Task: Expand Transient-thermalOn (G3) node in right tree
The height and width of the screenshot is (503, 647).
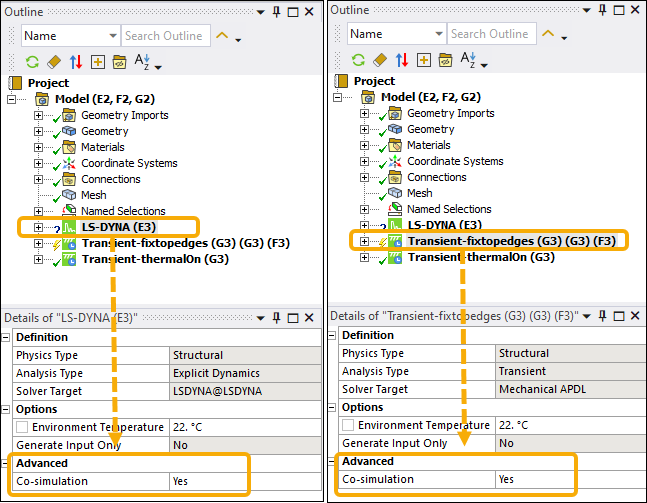Action: 366,257
